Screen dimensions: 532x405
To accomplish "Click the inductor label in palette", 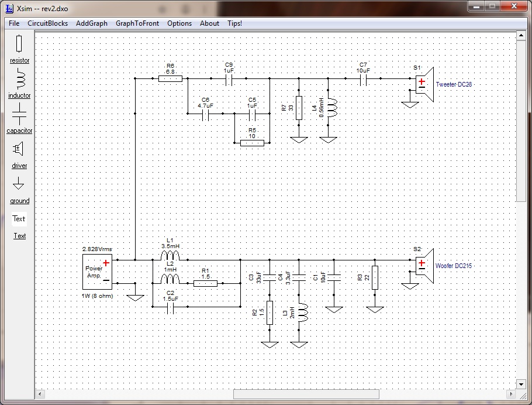I will (x=19, y=95).
